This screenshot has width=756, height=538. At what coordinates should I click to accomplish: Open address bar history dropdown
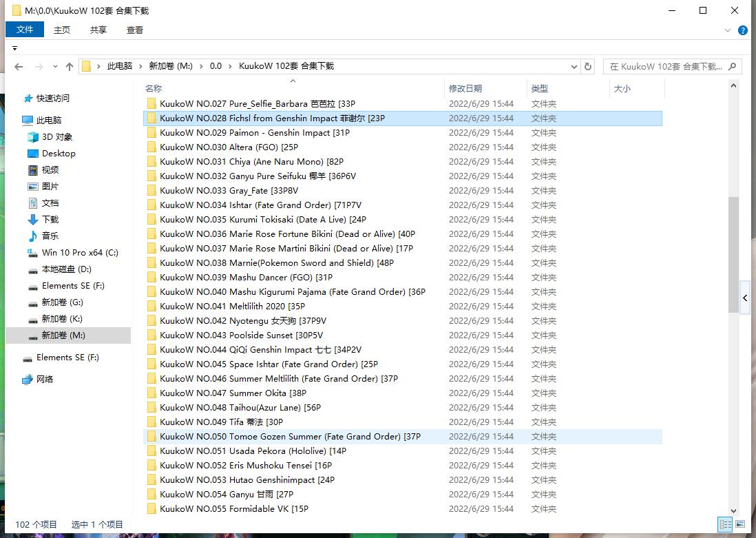[574, 67]
